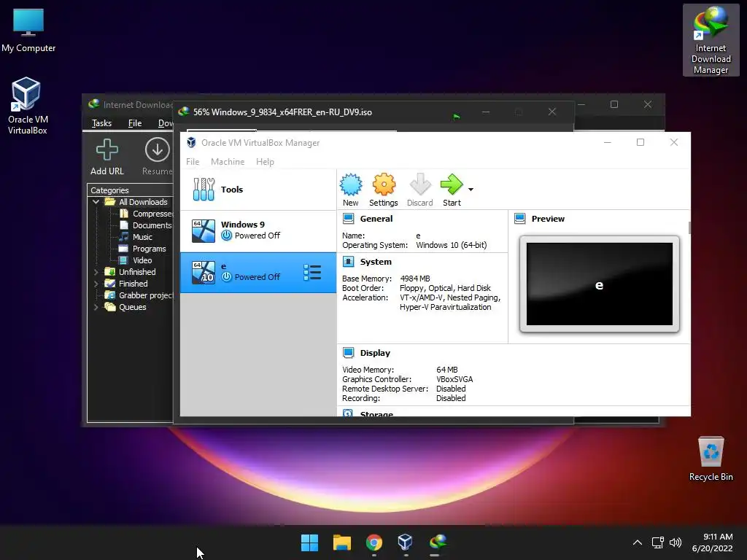Click the New virtual machine icon
The width and height of the screenshot is (747, 560).
(351, 190)
